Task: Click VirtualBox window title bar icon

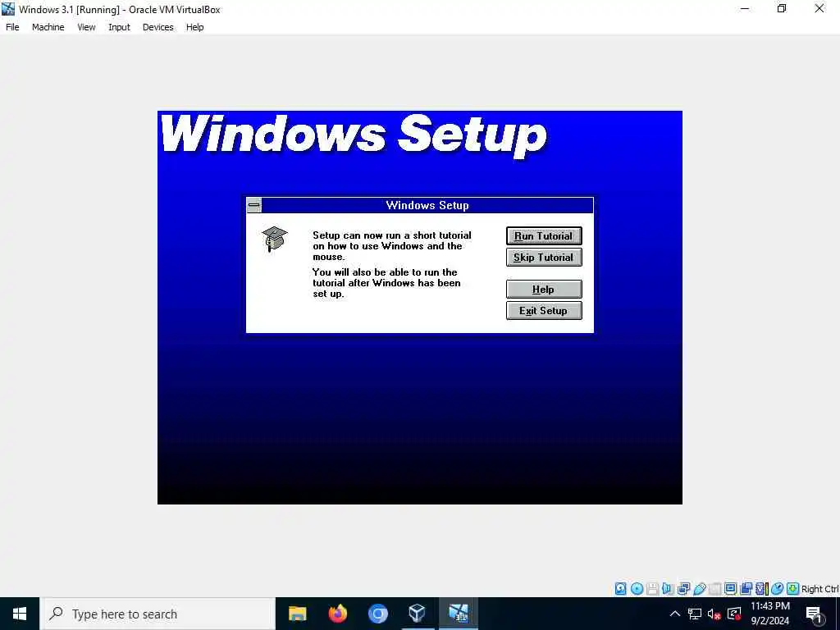Action: pos(8,9)
